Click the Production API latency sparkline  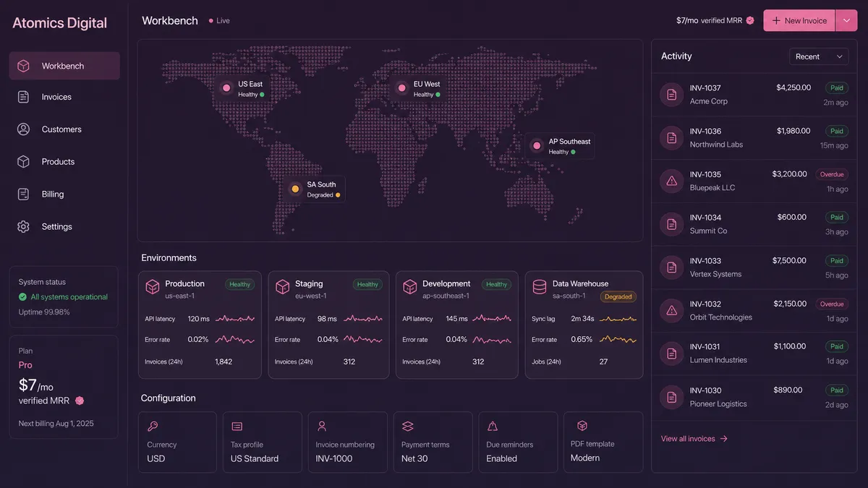point(235,318)
